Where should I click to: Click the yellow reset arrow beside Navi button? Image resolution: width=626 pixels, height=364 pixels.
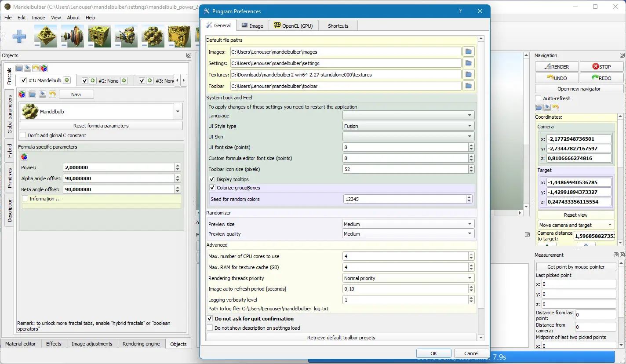pos(52,94)
